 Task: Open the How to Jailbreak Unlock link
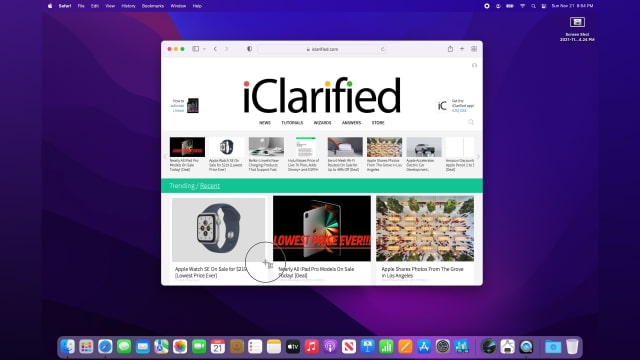point(184,106)
